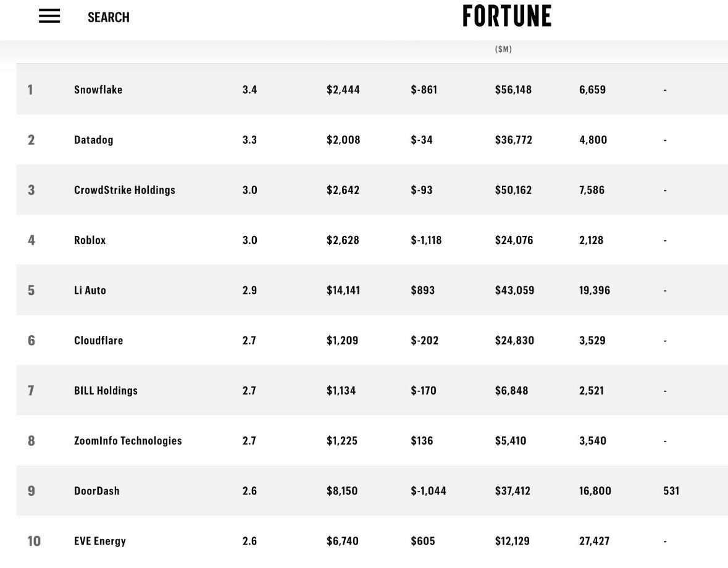
Task: Open the Snowflake company entry
Action: (98, 90)
